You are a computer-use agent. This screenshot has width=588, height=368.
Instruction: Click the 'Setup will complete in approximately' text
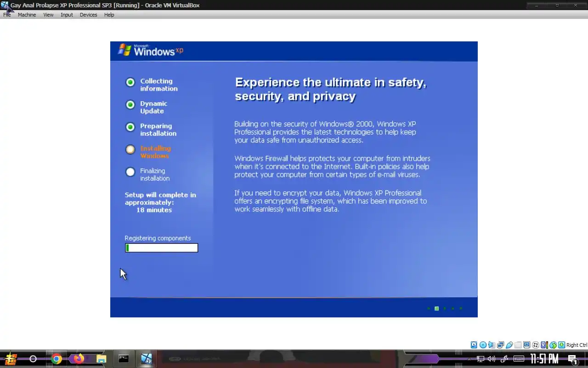click(x=160, y=199)
